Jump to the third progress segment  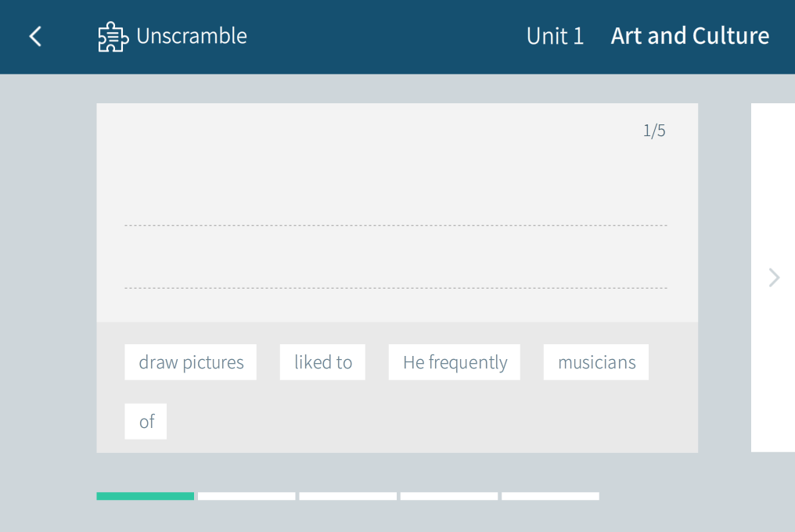point(347,496)
